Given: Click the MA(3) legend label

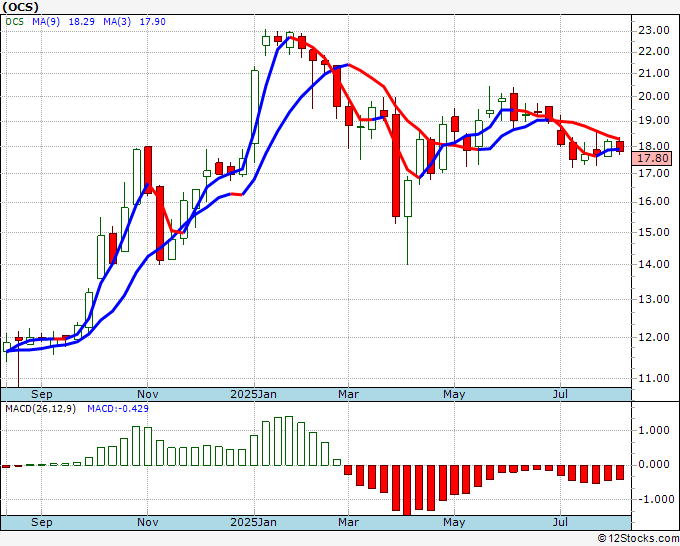Looking at the screenshot, I should (117, 21).
